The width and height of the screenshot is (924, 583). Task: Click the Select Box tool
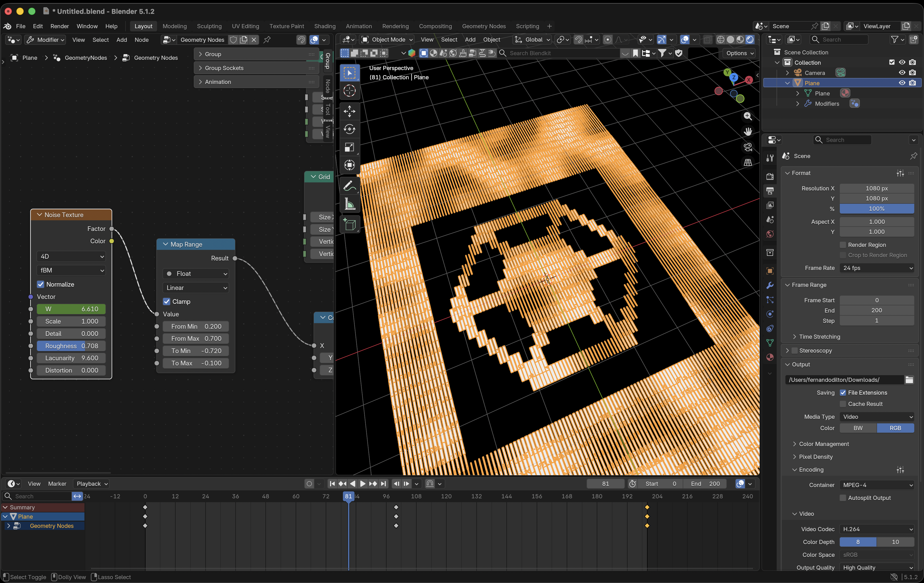349,73
